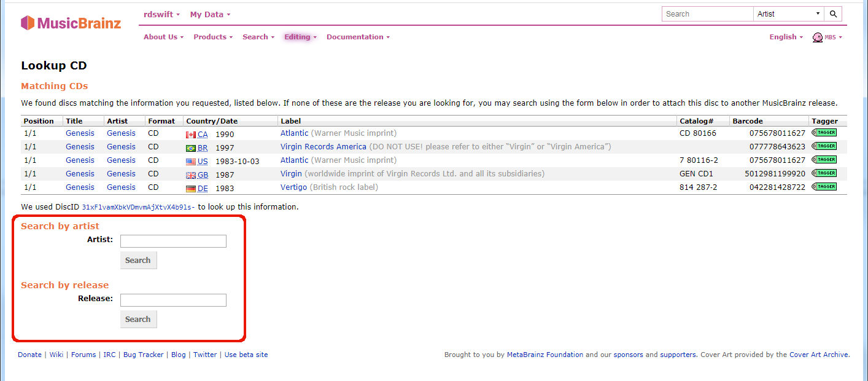Open the supporters footer link
868x381 pixels.
click(678, 355)
